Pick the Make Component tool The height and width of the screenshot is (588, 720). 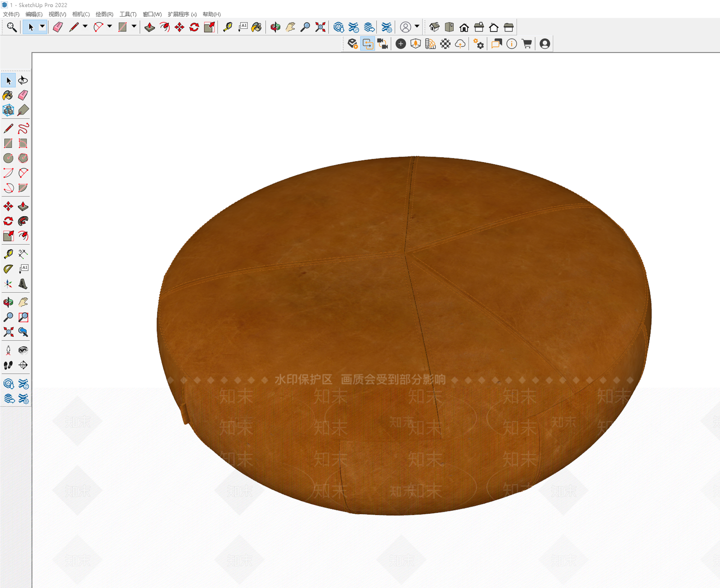(x=8, y=110)
